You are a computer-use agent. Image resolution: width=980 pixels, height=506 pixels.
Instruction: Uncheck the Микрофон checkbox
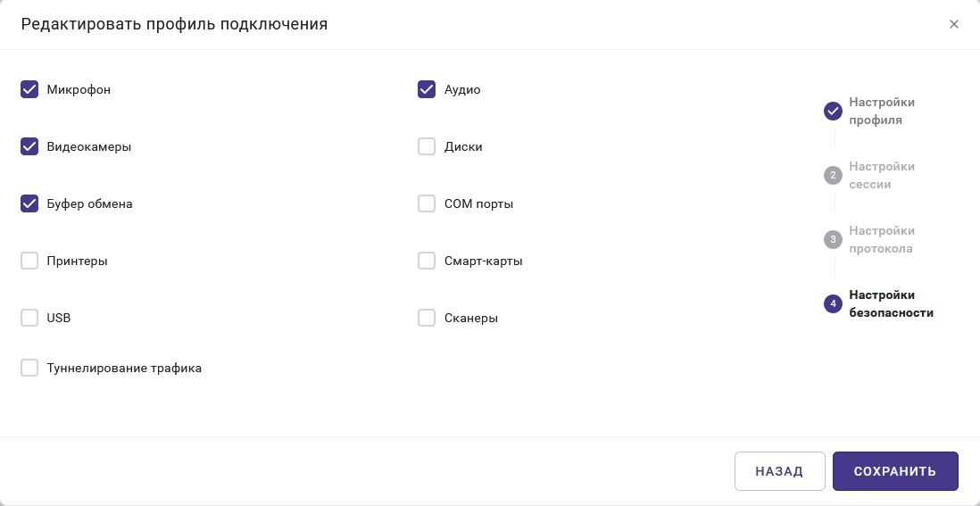[29, 89]
